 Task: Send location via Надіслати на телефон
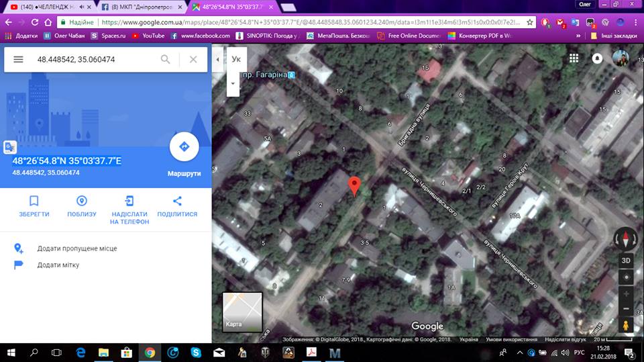click(129, 210)
